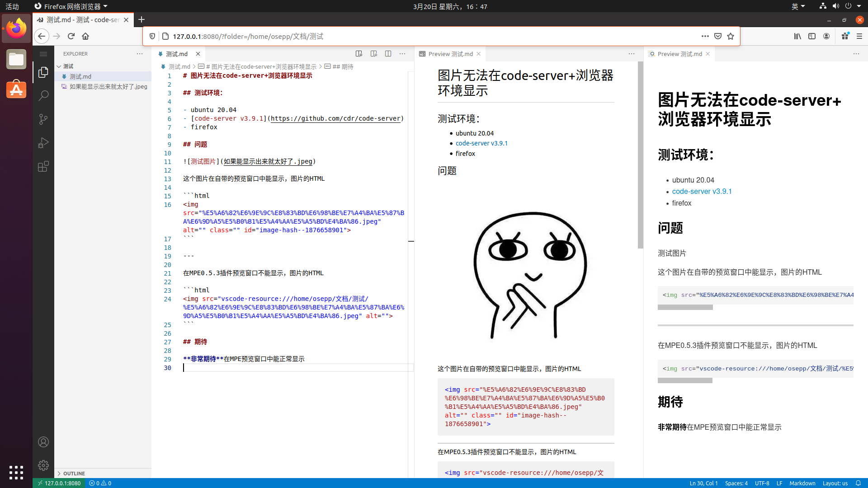Toggle Firefox reader sidebar icon
This screenshot has height=488, width=868.
coord(812,36)
